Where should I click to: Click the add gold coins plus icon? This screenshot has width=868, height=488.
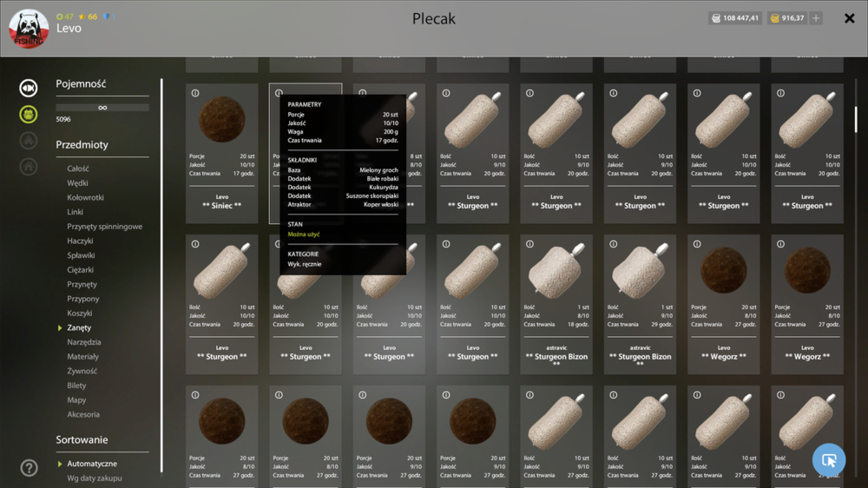pos(816,18)
